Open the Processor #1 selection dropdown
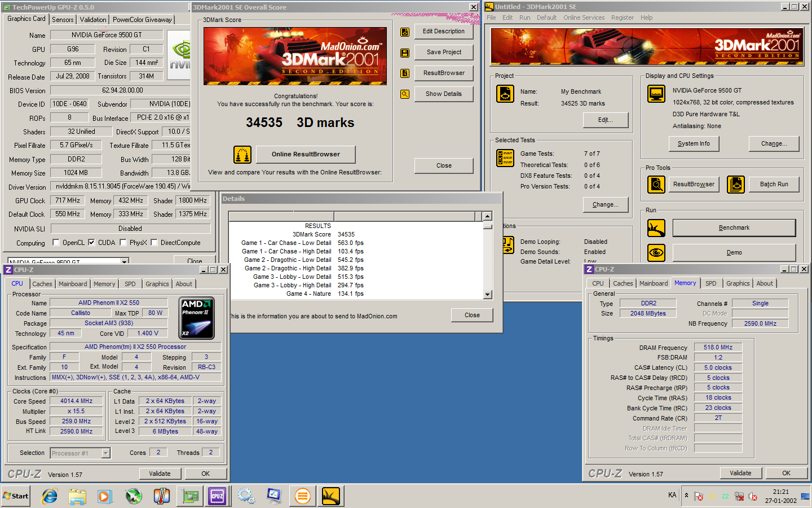812x508 pixels. pyautogui.click(x=105, y=453)
